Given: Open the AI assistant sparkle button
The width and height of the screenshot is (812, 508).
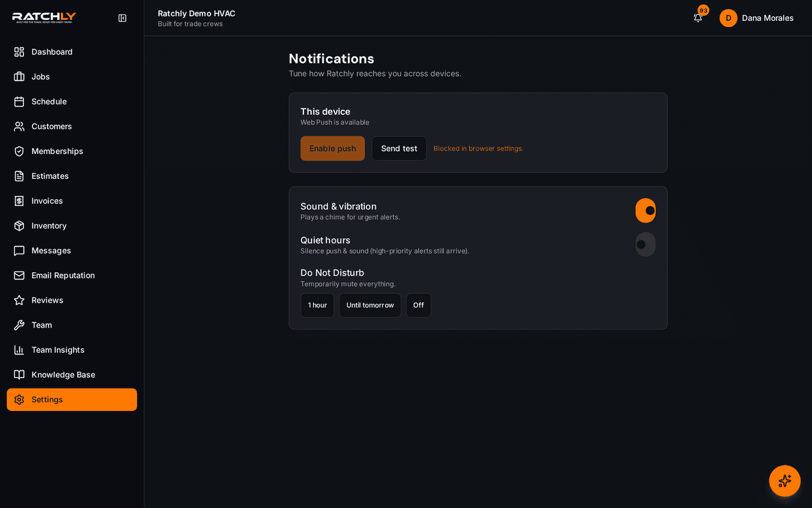Looking at the screenshot, I should [x=785, y=481].
